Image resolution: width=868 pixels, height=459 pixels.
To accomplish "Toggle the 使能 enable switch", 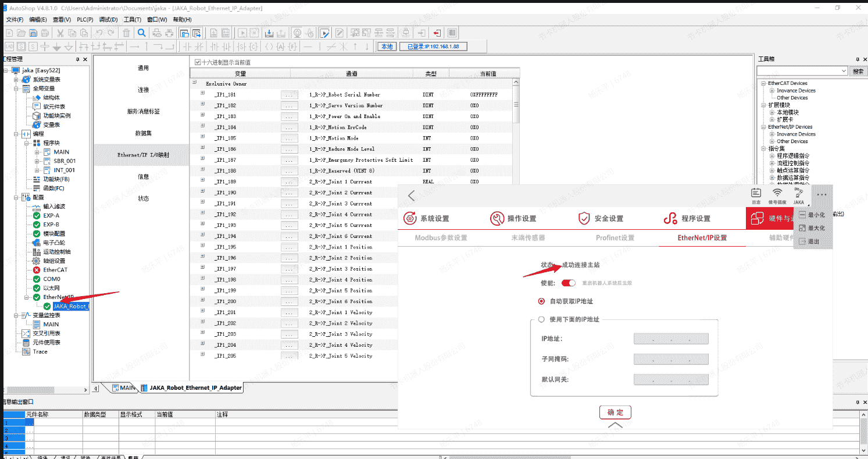I will 568,283.
